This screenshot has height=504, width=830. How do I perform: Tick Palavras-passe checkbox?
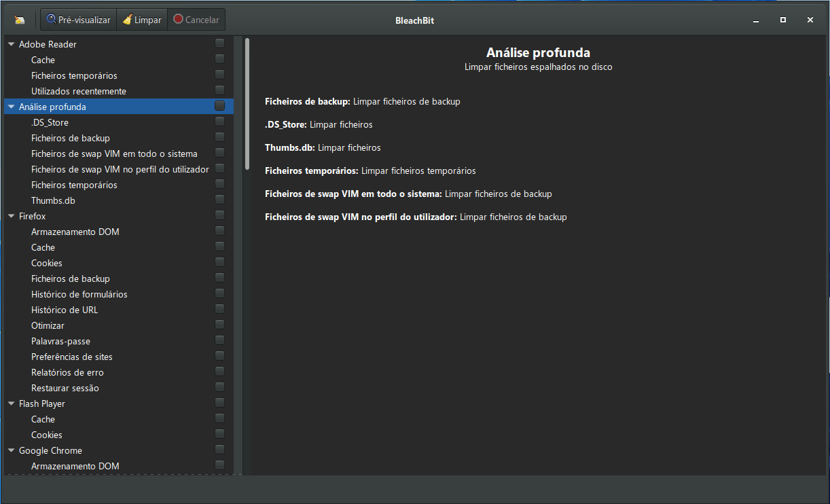tap(219, 340)
